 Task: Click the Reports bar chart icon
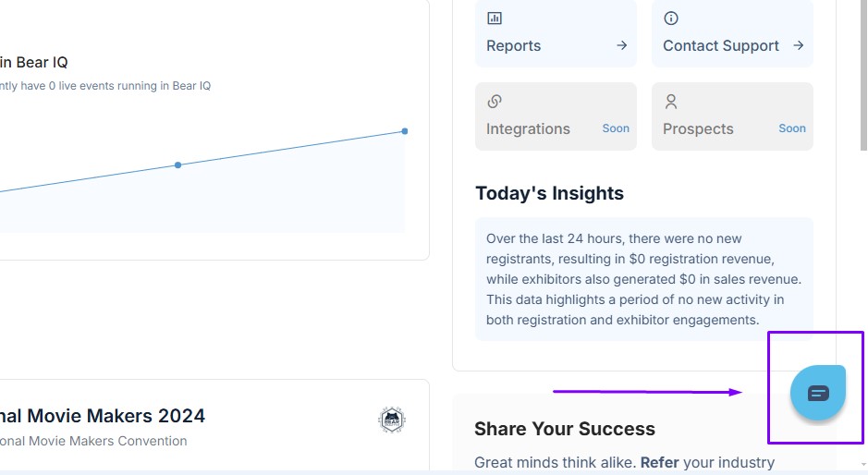tap(495, 18)
